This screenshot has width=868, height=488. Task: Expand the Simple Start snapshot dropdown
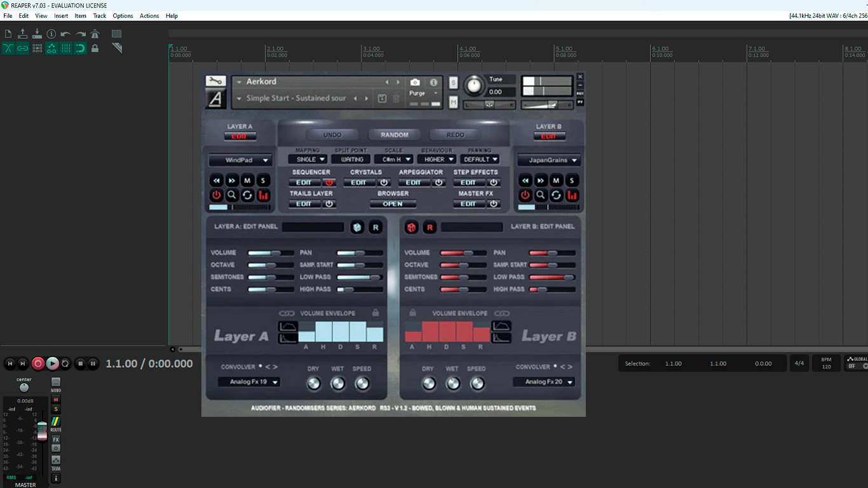pyautogui.click(x=239, y=98)
